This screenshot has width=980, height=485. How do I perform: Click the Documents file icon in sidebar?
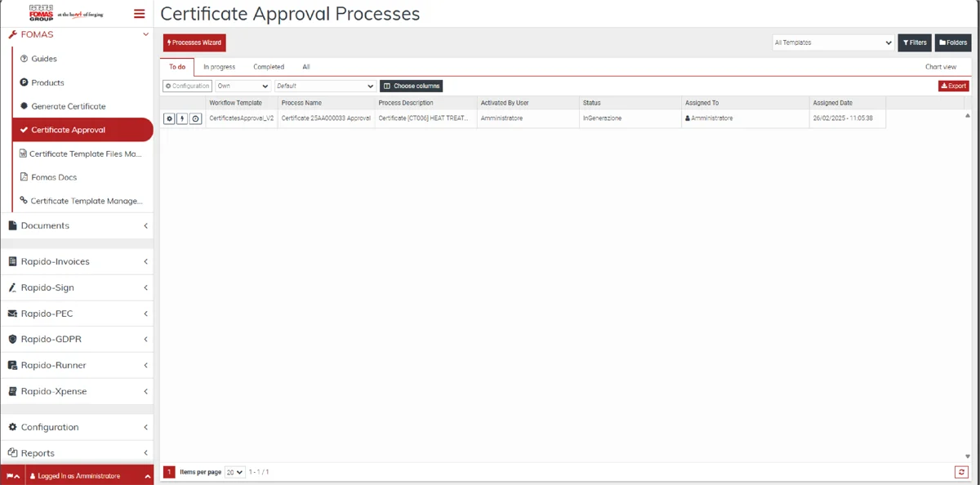pyautogui.click(x=12, y=225)
